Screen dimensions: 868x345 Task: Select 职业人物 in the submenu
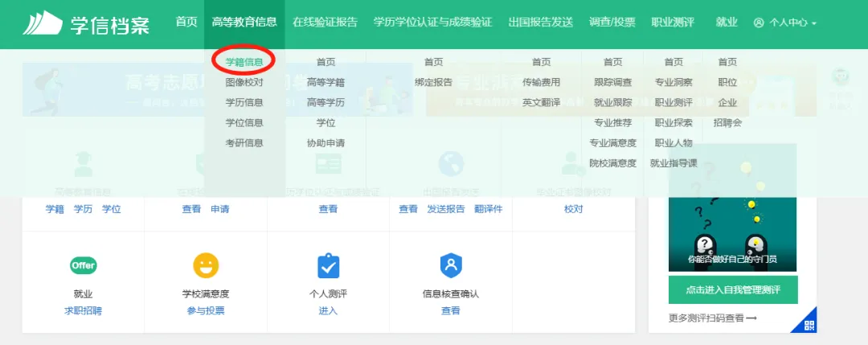point(674,143)
